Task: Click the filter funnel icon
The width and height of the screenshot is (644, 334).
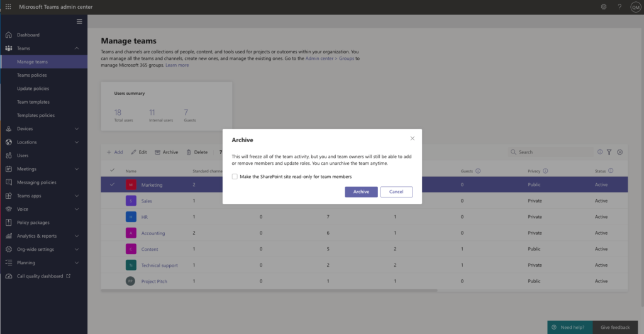Action: point(609,152)
